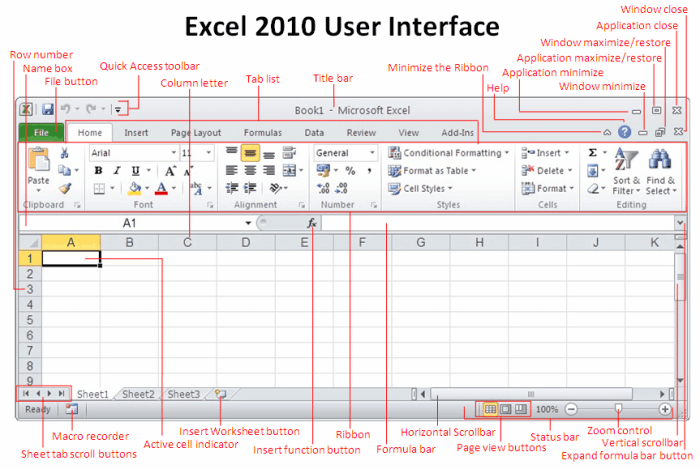Image resolution: width=700 pixels, height=469 pixels.
Task: Click Sort & Filter button
Action: [626, 171]
